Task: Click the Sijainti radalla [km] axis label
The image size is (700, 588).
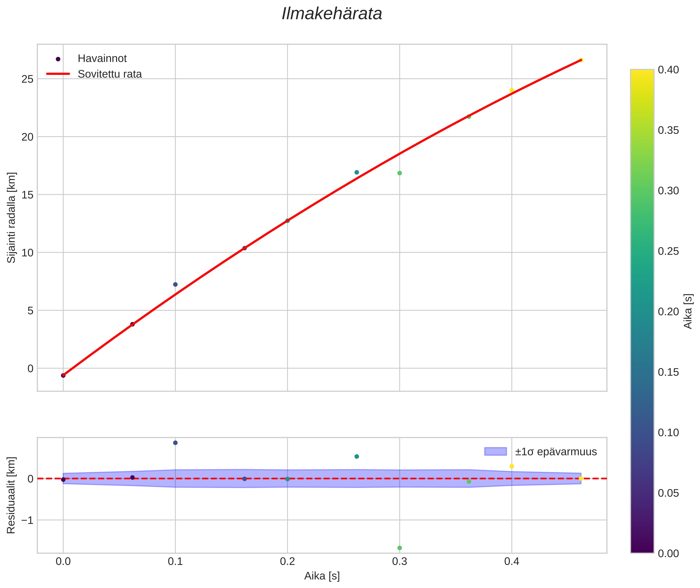Action: point(11,217)
